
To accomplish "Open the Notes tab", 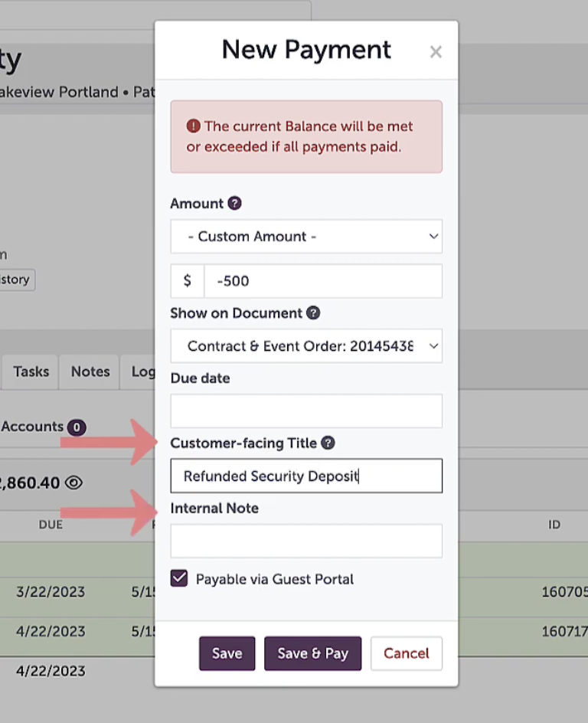I will coord(90,371).
